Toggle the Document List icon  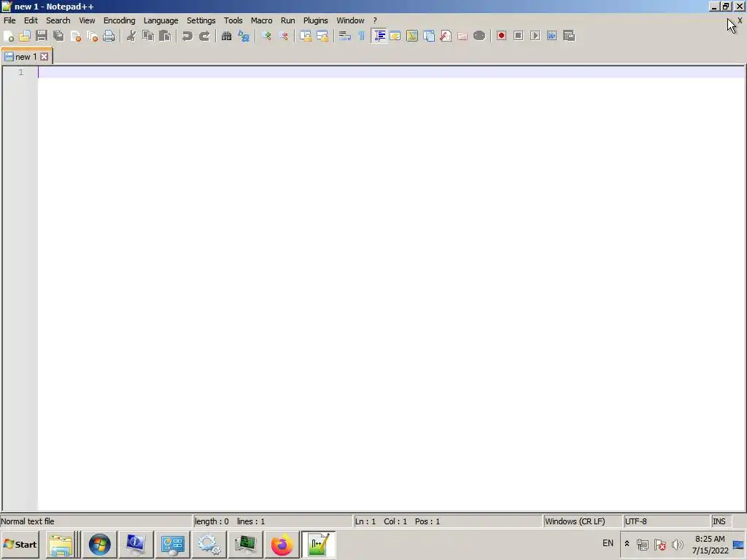pos(429,36)
